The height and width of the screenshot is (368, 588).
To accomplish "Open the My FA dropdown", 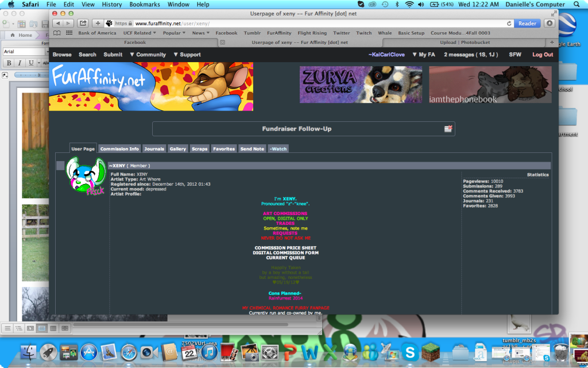I will pos(423,55).
